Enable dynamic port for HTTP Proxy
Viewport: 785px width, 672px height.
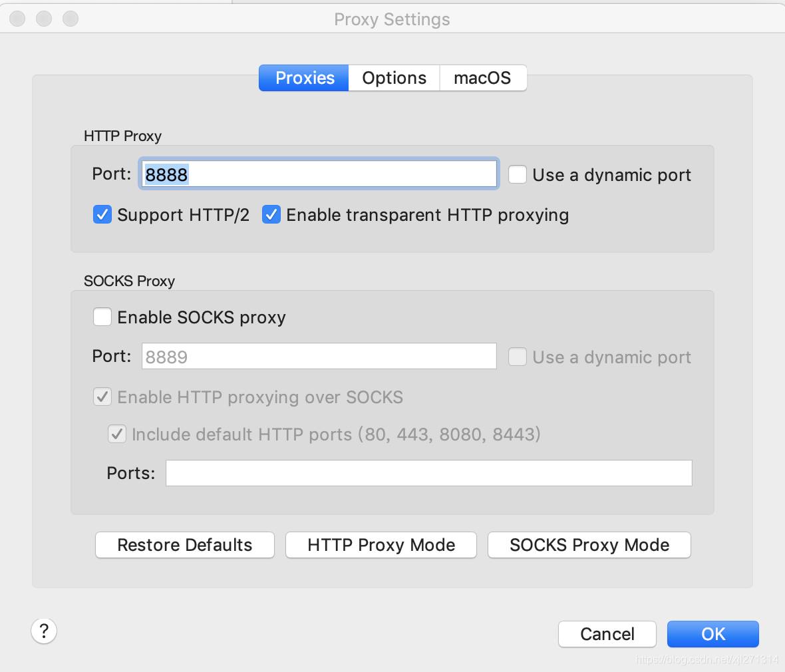[517, 175]
